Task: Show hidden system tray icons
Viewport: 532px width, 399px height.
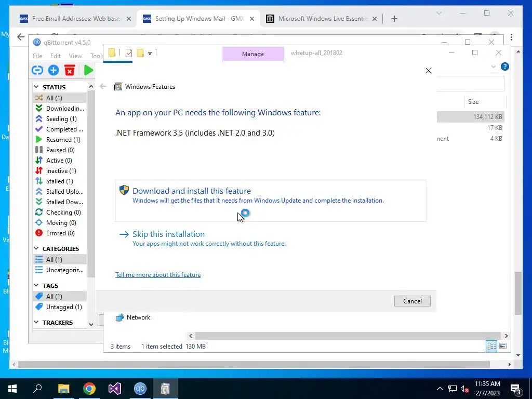Action: pos(440,389)
